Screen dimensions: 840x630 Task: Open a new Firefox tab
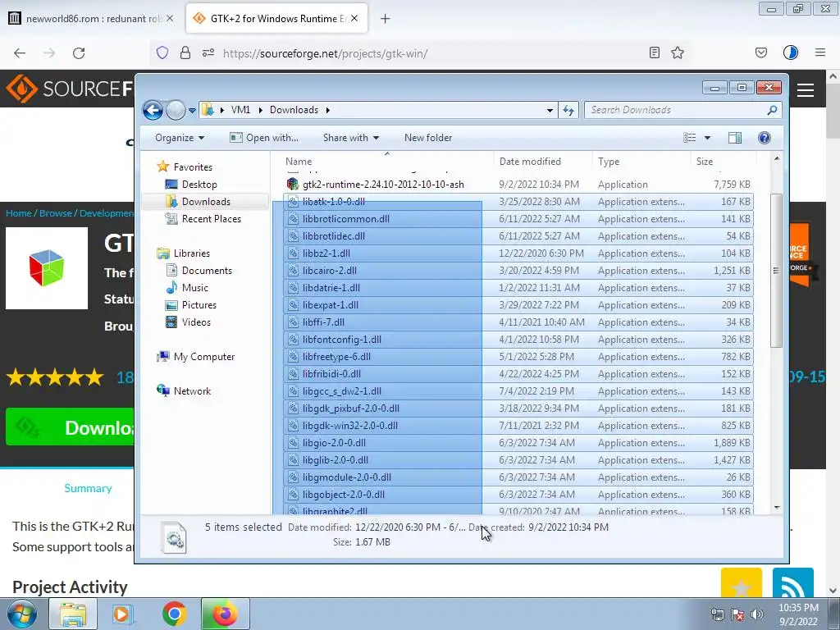click(x=385, y=19)
